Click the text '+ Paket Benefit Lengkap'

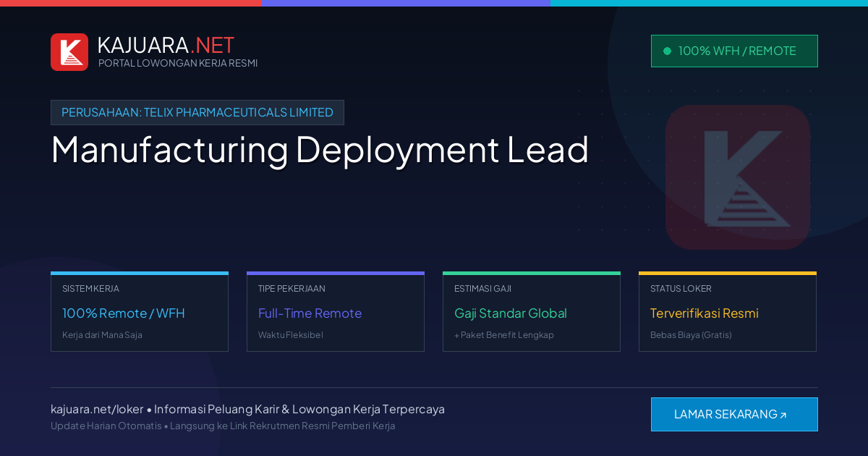tap(504, 335)
